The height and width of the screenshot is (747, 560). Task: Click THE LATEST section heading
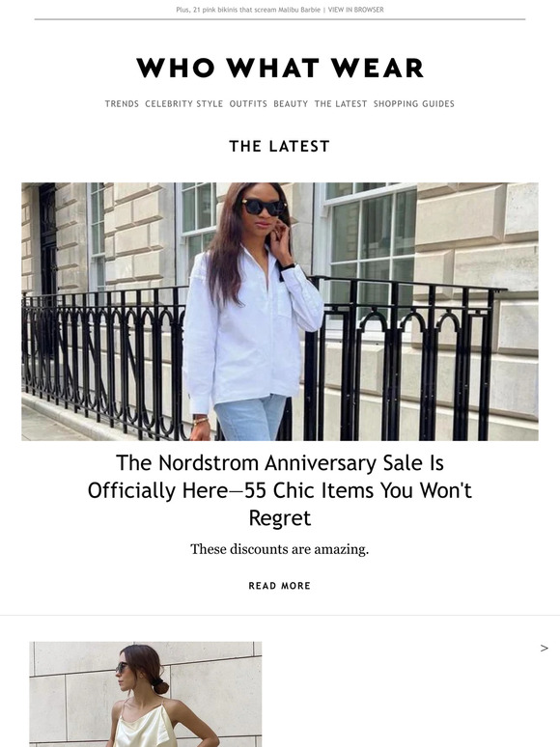[x=280, y=147]
